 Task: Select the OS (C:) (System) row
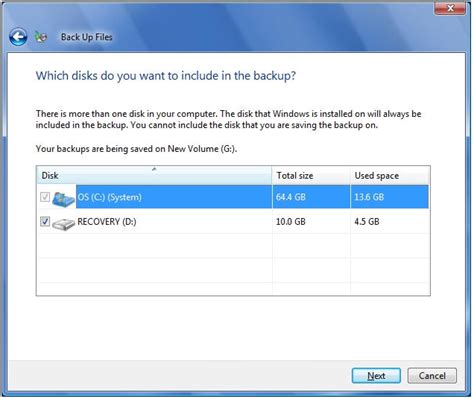233,197
